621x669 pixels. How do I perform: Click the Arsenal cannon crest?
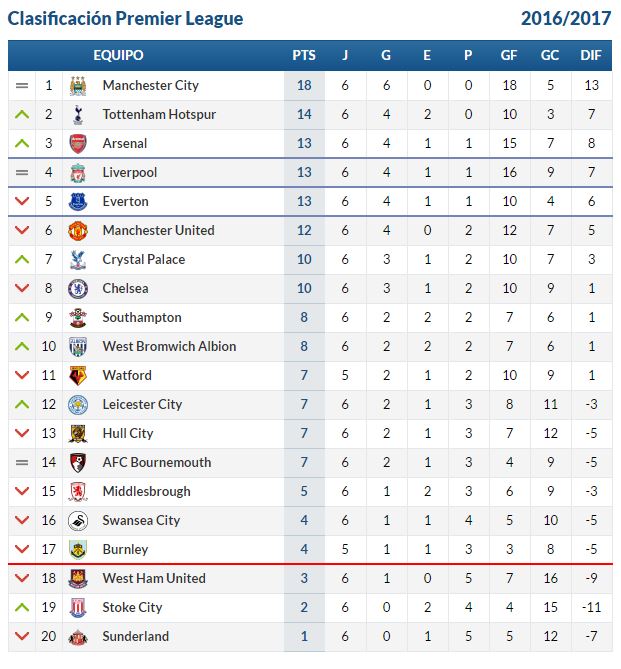(x=78, y=144)
